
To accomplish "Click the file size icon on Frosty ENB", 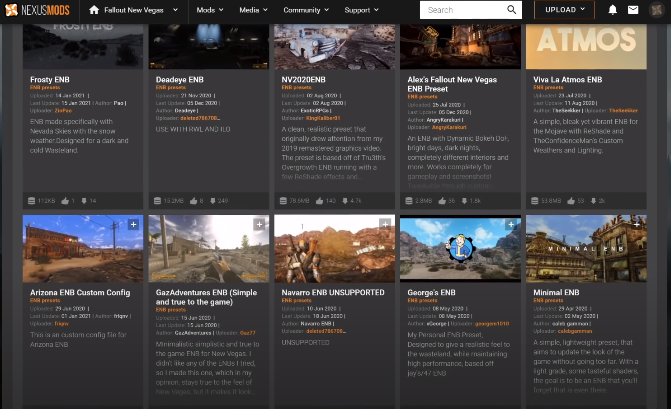I will (31, 201).
